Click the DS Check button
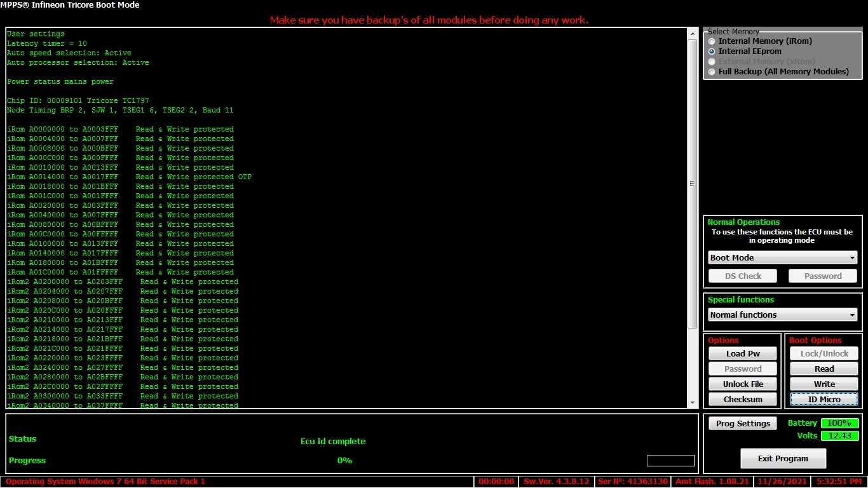 [743, 276]
